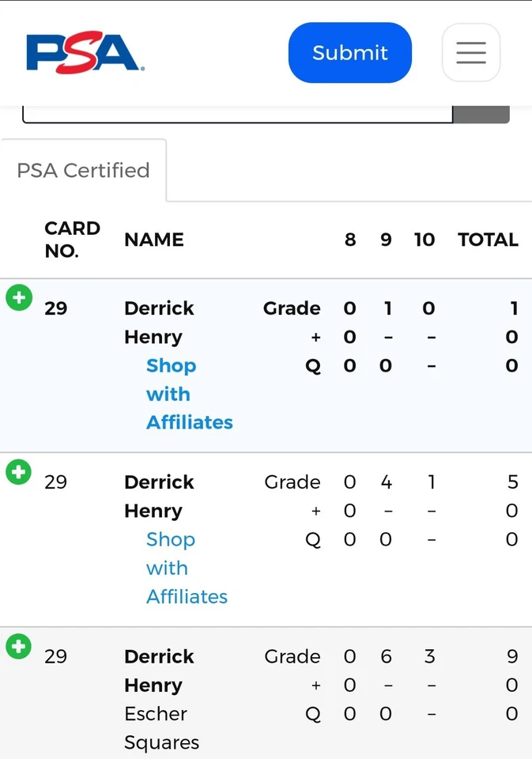Click the NAME column header
Viewport: 532px width, 759px height.
pos(153,240)
